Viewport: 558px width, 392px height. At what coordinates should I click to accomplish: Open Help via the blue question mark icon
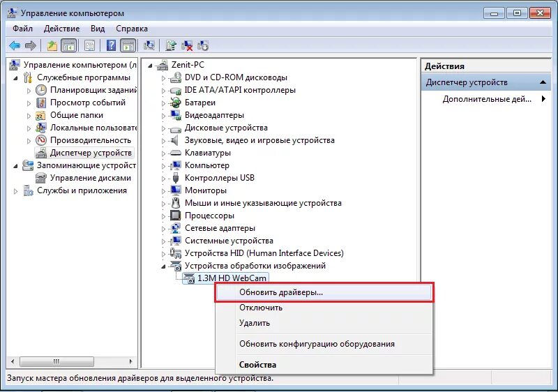coord(112,45)
